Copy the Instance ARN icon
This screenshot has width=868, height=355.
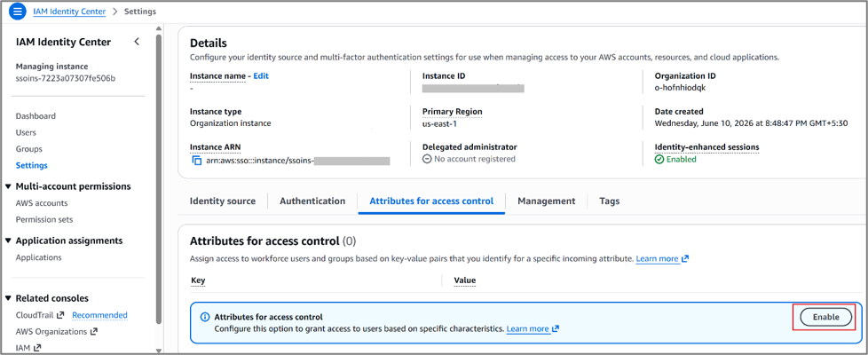(x=196, y=161)
